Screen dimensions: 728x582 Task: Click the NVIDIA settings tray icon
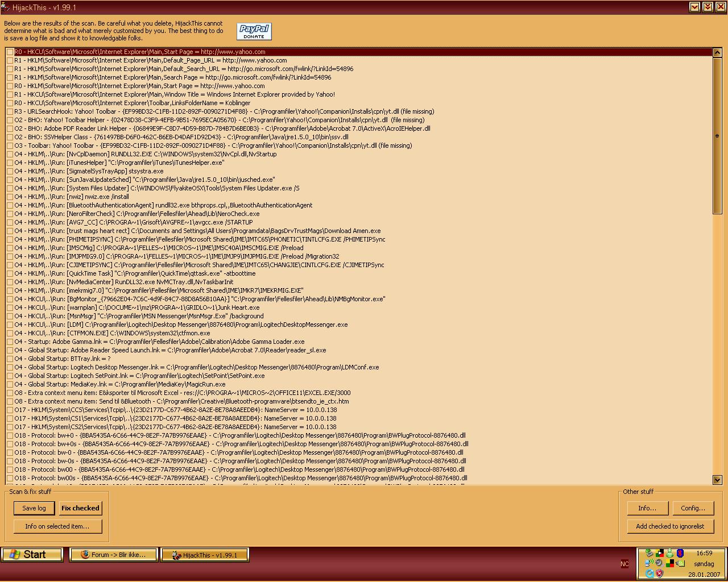680,563
